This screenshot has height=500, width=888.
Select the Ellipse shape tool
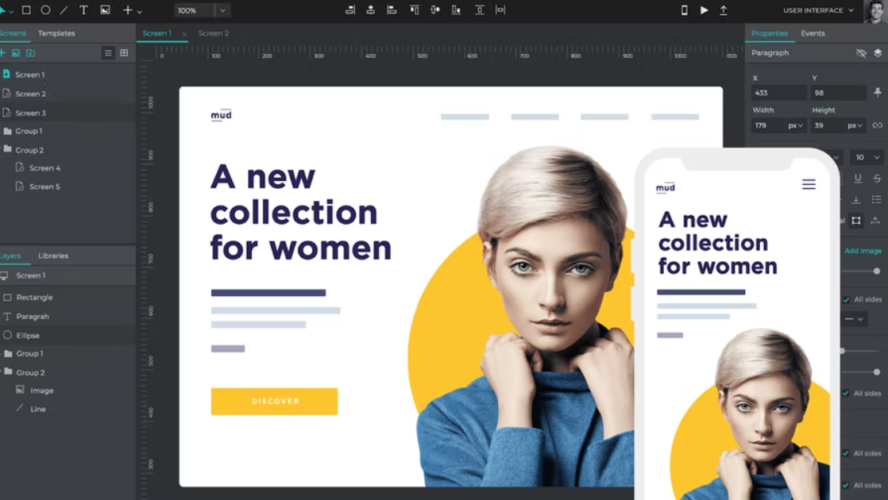point(45,10)
